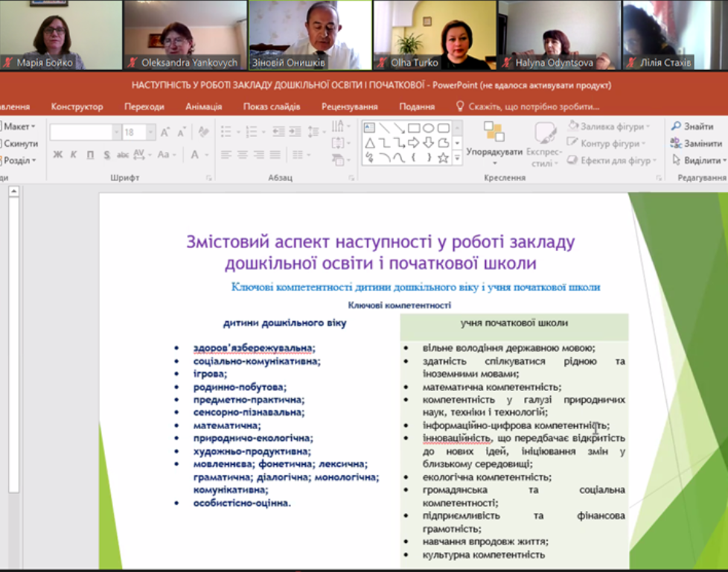Screen dimensions: 728x572
Task: Center align the paragraph text
Action: (x=242, y=155)
